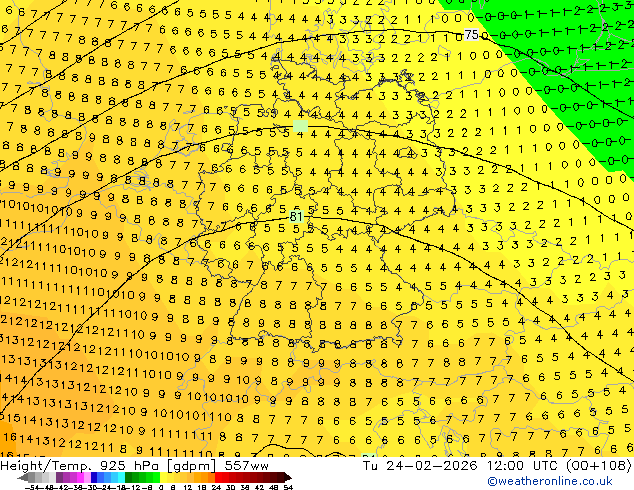This screenshot has height=490, width=634.
Task: Click the pale green square marker on map
Action: click(x=300, y=126)
